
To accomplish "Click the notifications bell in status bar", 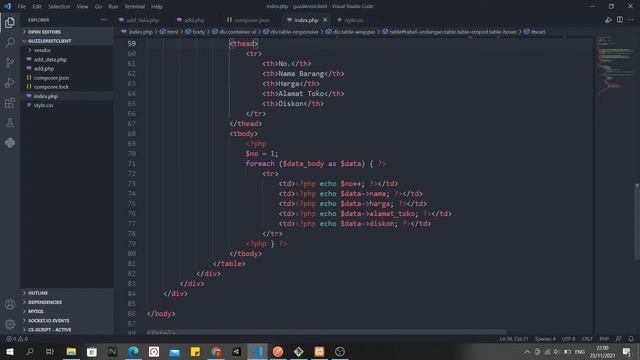I will (631, 339).
